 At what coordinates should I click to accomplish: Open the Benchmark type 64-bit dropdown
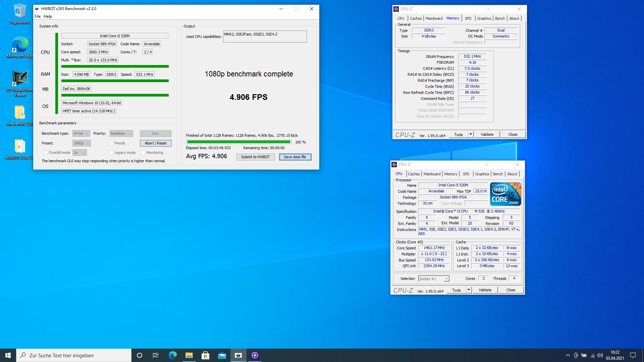[x=81, y=133]
